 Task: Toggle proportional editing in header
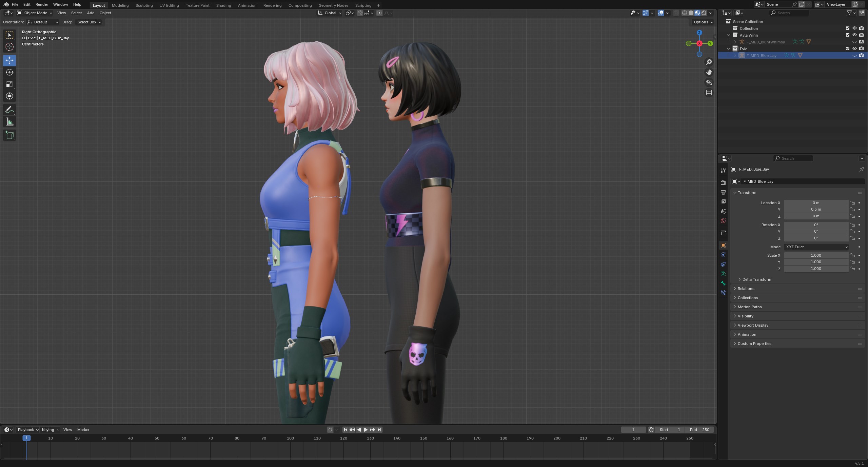pos(379,13)
